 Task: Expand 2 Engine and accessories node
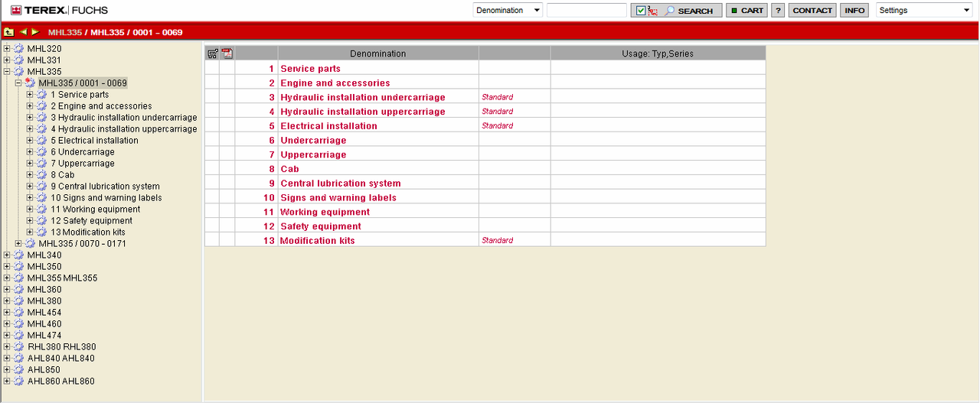point(31,106)
